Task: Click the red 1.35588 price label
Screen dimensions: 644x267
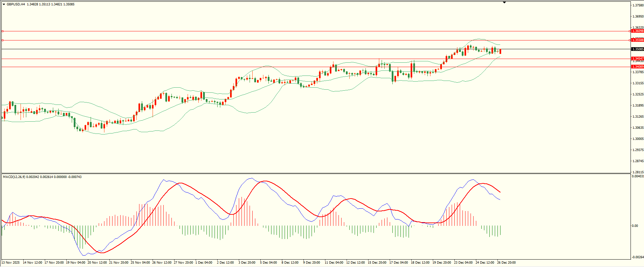Action: tap(638, 40)
